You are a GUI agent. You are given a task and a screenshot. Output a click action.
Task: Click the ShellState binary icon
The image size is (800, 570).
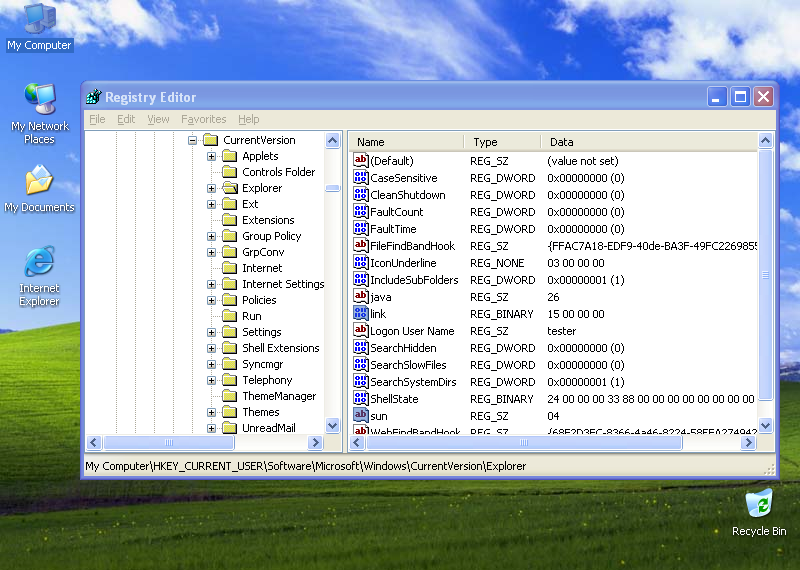tap(361, 399)
